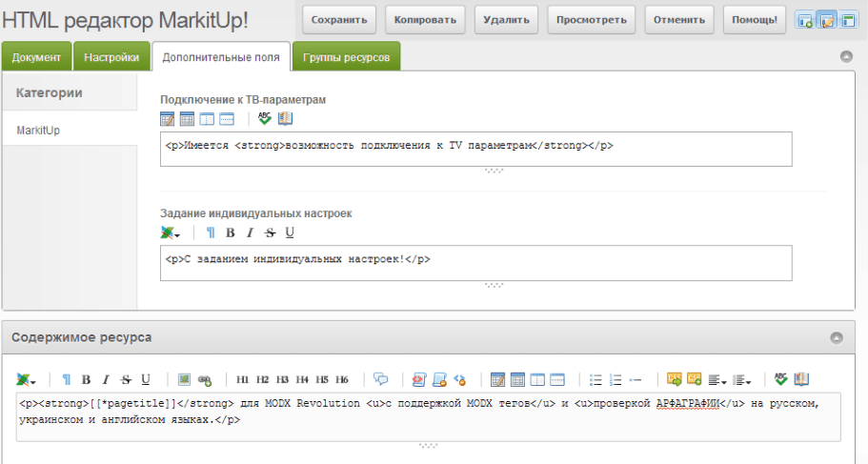Open the text alignment dropdown in content toolbar
868x464 pixels.
[x=717, y=378]
